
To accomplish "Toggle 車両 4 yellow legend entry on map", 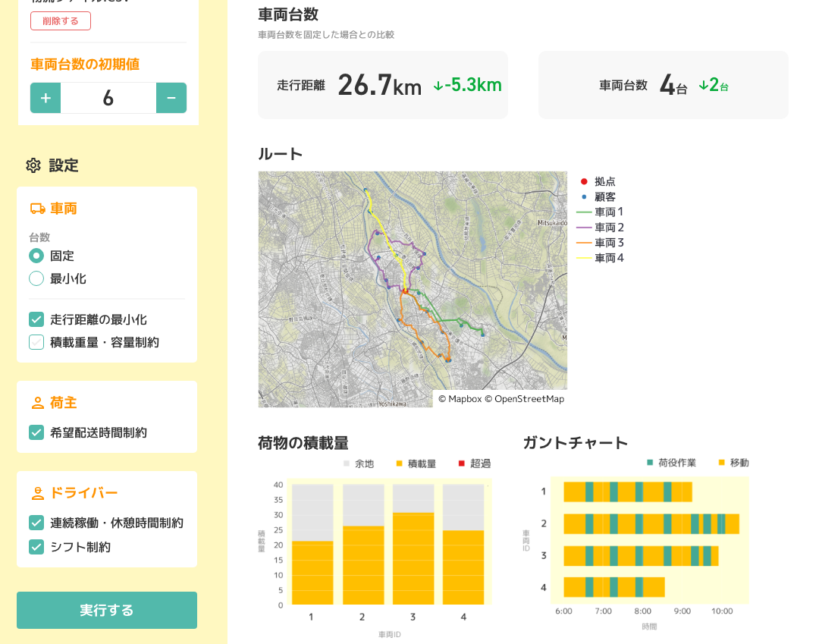I will point(600,258).
